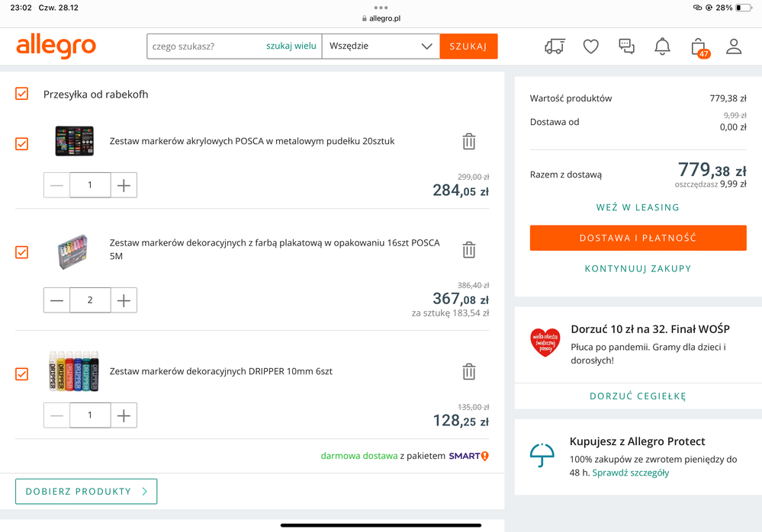Open title Zestaw markerów akrylowych POSCA
The image size is (762, 532).
[252, 141]
